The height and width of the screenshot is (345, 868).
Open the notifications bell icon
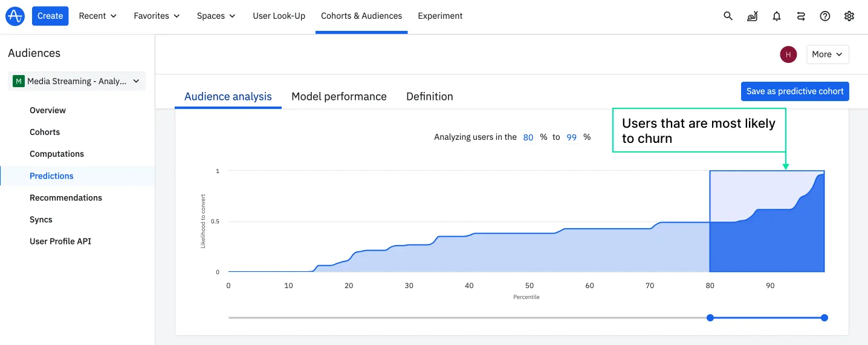777,16
